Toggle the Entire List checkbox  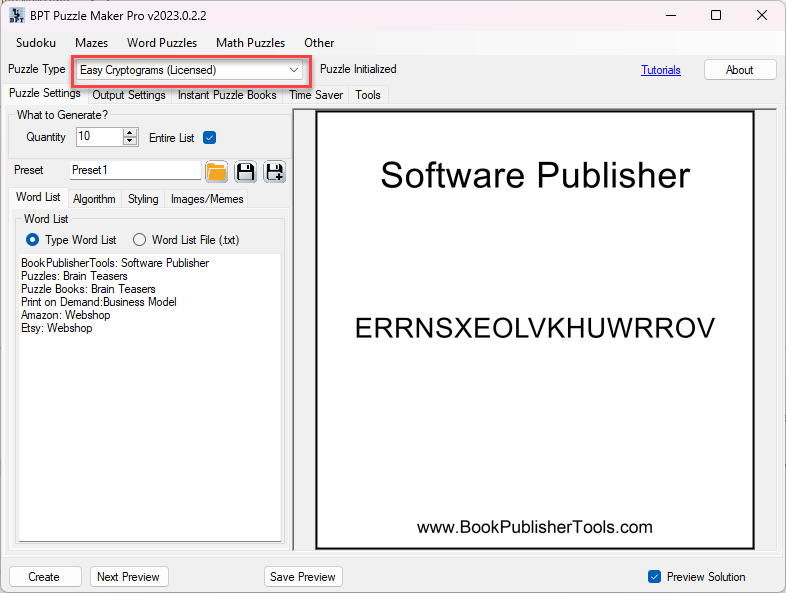point(209,138)
